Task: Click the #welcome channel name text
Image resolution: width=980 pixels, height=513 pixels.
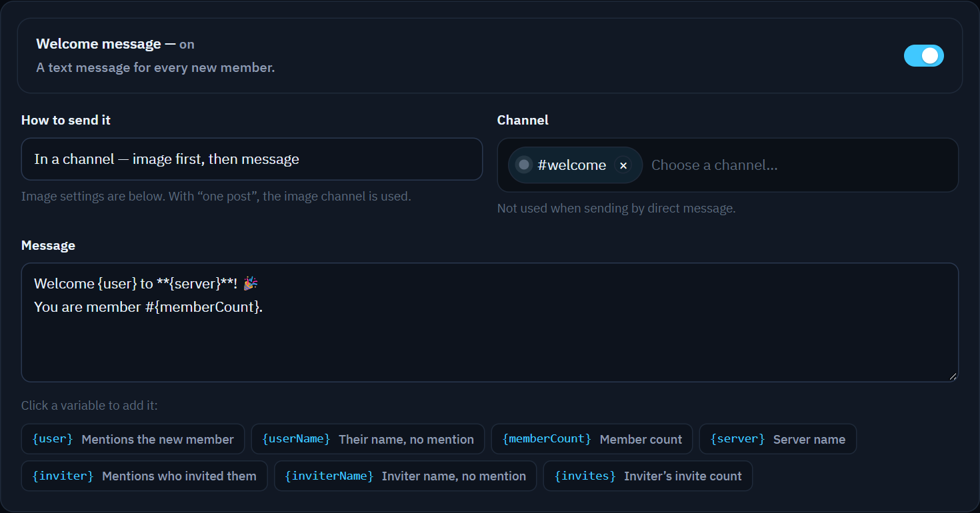Action: coord(572,165)
